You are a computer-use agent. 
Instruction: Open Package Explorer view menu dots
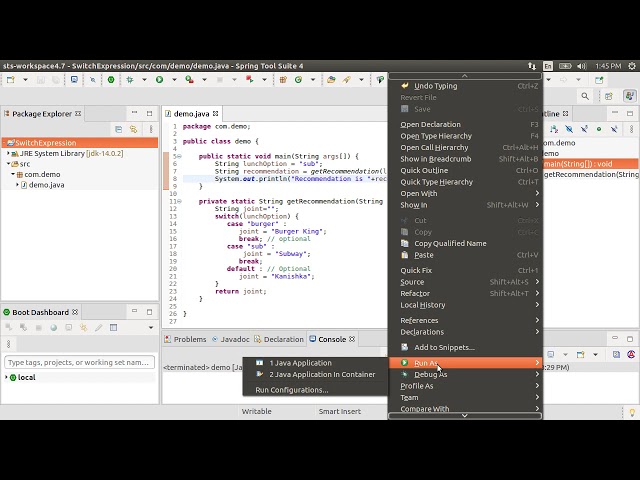coord(151,129)
